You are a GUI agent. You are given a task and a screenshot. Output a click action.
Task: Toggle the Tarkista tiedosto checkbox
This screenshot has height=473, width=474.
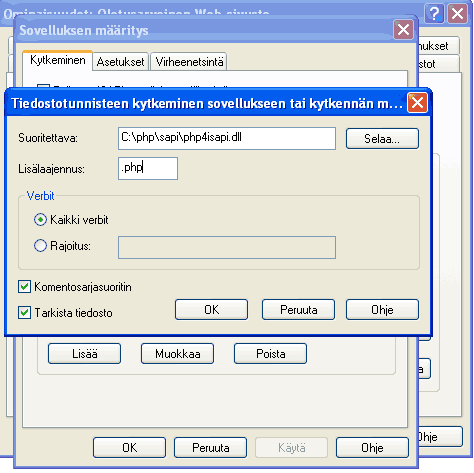(x=24, y=313)
